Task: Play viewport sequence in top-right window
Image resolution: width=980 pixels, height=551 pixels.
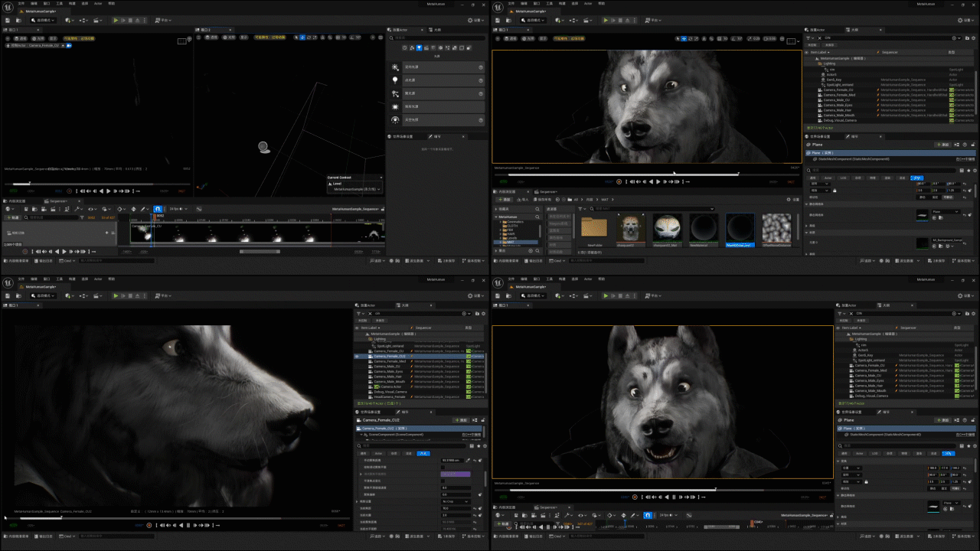Action: click(657, 181)
